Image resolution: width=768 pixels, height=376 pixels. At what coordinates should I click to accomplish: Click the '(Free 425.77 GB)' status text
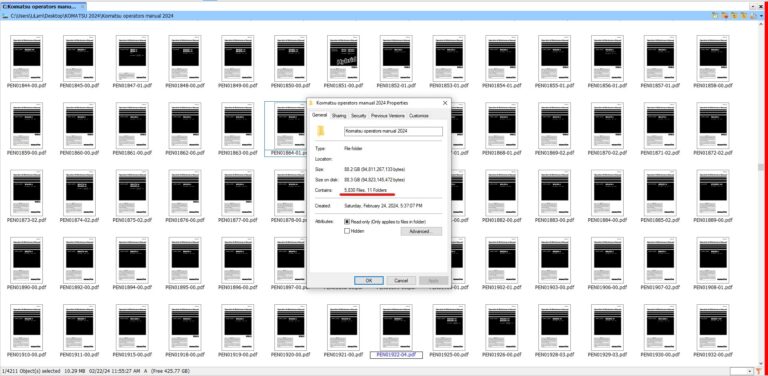tap(169, 372)
